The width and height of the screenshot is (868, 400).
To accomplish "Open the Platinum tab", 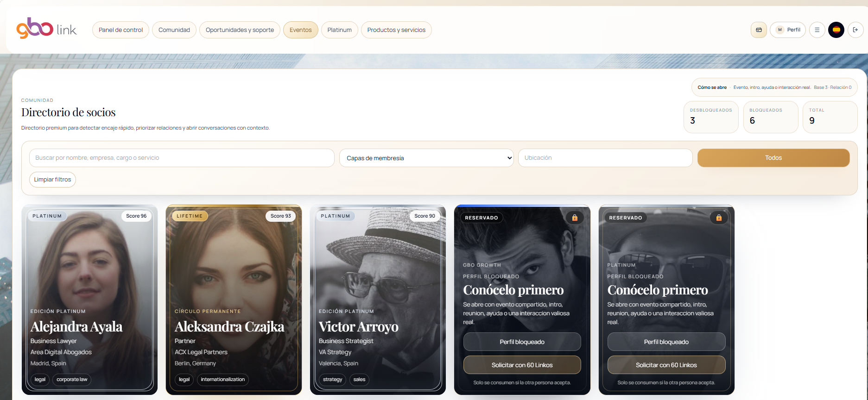I will pos(340,30).
